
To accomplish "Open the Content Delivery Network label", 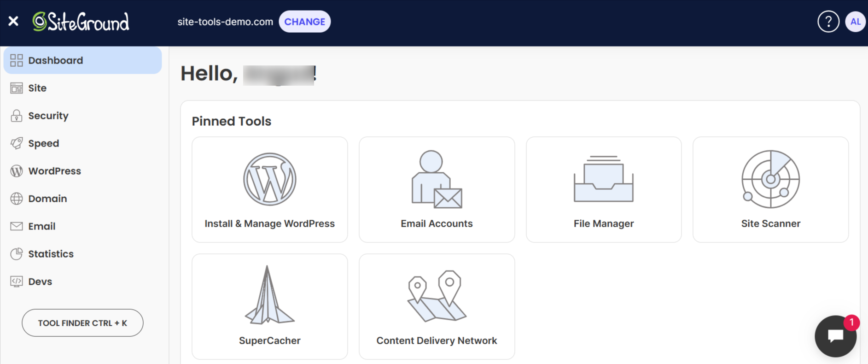I will tap(437, 341).
